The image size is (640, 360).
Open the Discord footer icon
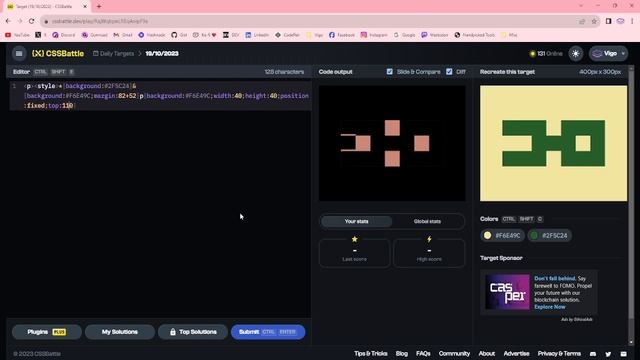593,354
